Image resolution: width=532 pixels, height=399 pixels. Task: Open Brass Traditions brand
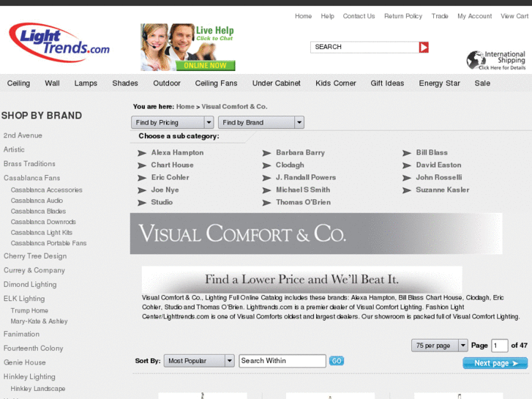click(x=29, y=164)
